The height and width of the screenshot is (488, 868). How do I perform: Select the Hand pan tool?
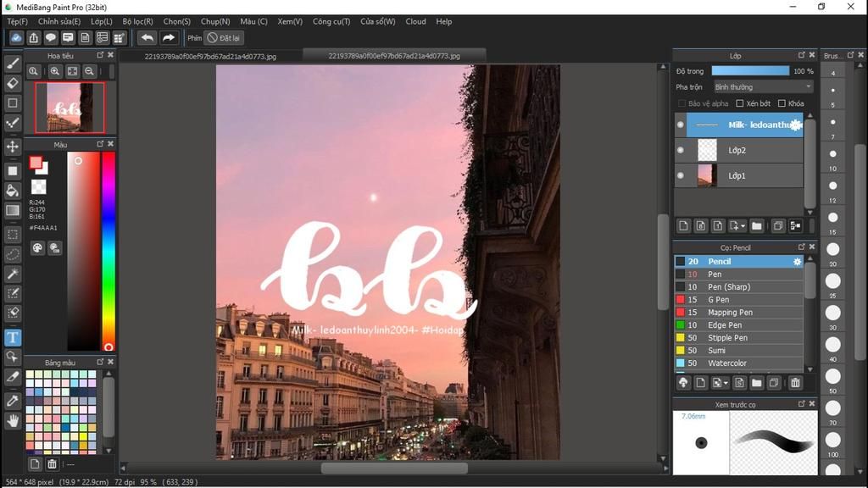tap(12, 421)
